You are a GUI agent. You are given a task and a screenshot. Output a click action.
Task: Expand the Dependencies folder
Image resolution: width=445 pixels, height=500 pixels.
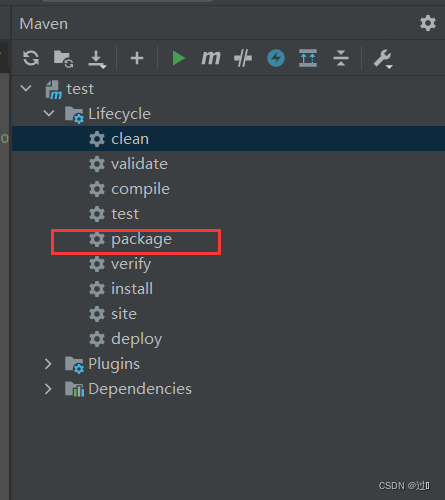tap(48, 389)
